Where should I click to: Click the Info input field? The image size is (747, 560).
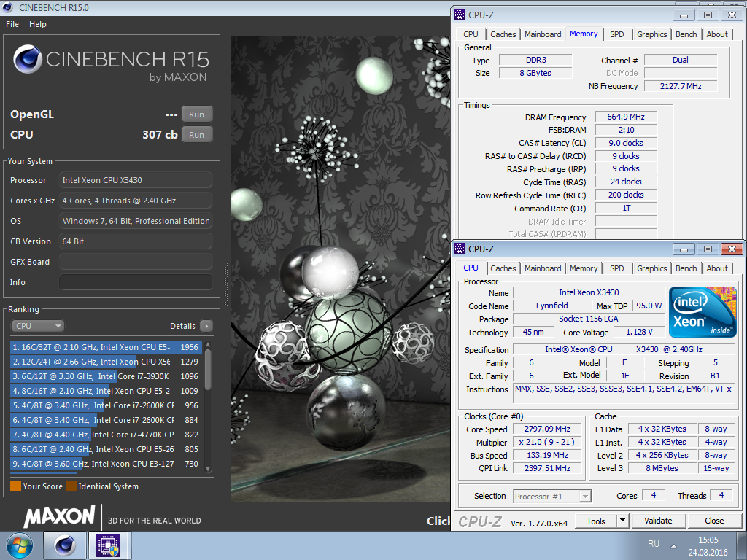136,282
